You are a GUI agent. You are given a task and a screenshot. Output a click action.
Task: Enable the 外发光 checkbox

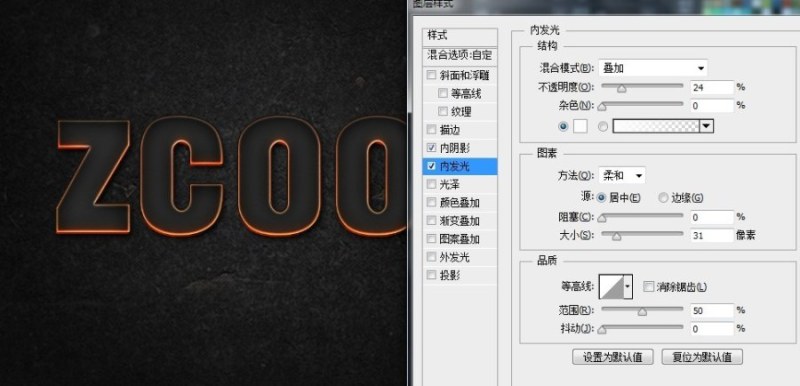pos(432,257)
